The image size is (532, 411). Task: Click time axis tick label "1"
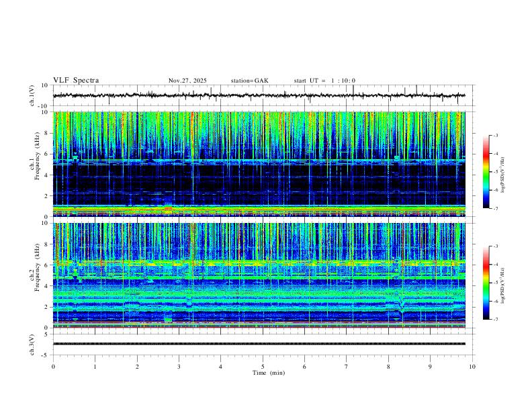pyautogui.click(x=95, y=367)
